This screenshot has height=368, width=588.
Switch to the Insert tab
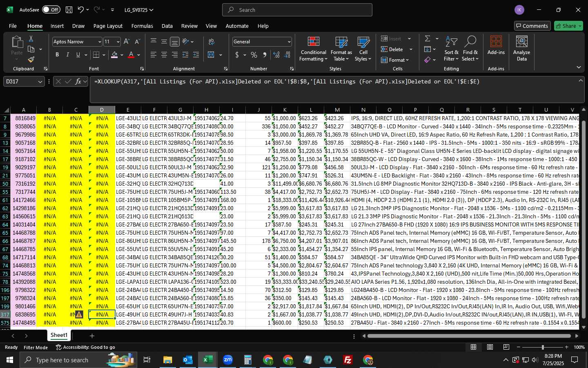tap(57, 26)
